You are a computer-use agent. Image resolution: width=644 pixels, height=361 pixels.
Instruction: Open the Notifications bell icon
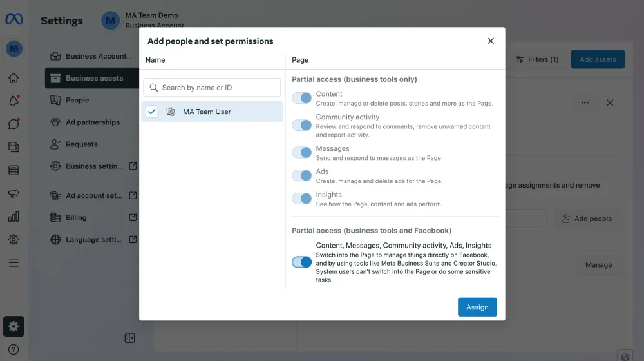tap(14, 101)
